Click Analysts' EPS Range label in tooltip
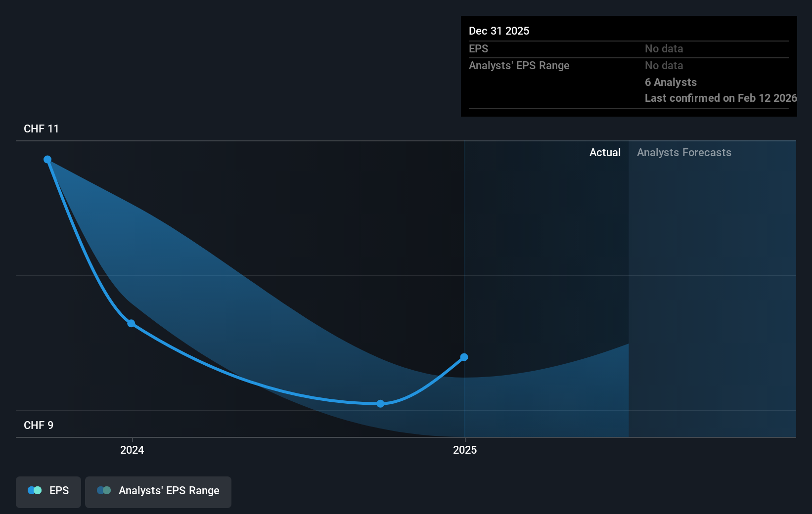812x514 pixels. click(x=519, y=66)
